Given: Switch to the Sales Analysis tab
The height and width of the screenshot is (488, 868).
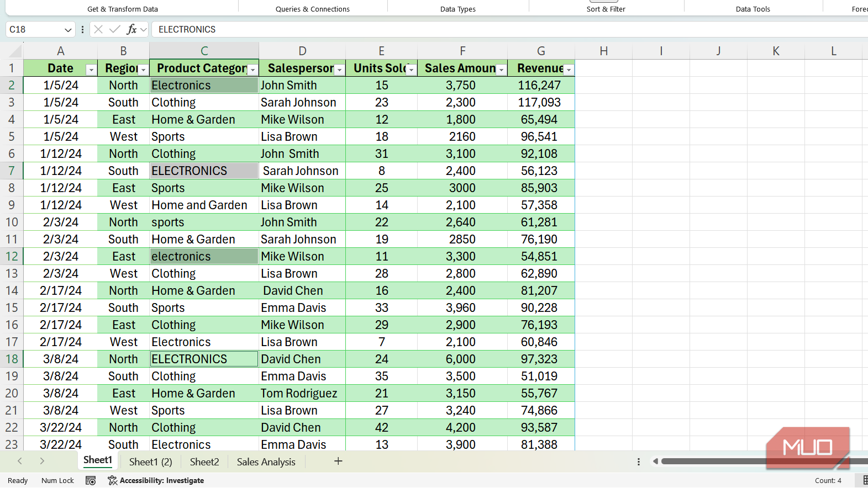Looking at the screenshot, I should coord(266,462).
